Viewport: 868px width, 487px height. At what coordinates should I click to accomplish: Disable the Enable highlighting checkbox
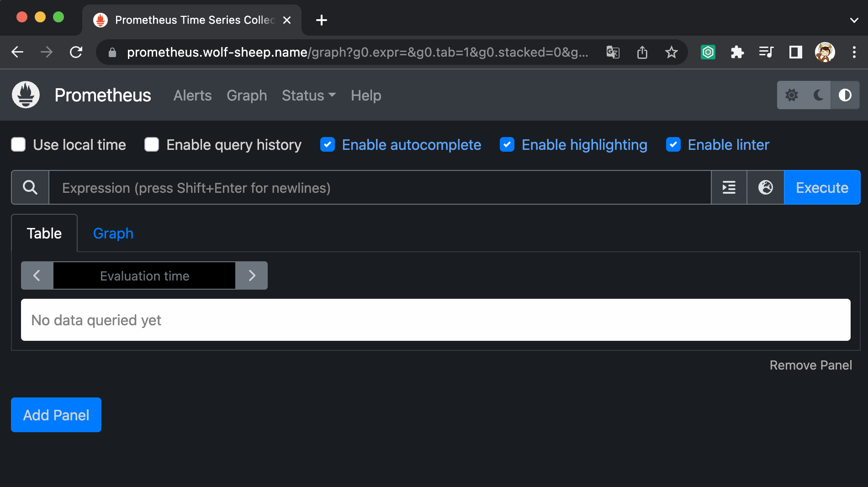tap(507, 144)
